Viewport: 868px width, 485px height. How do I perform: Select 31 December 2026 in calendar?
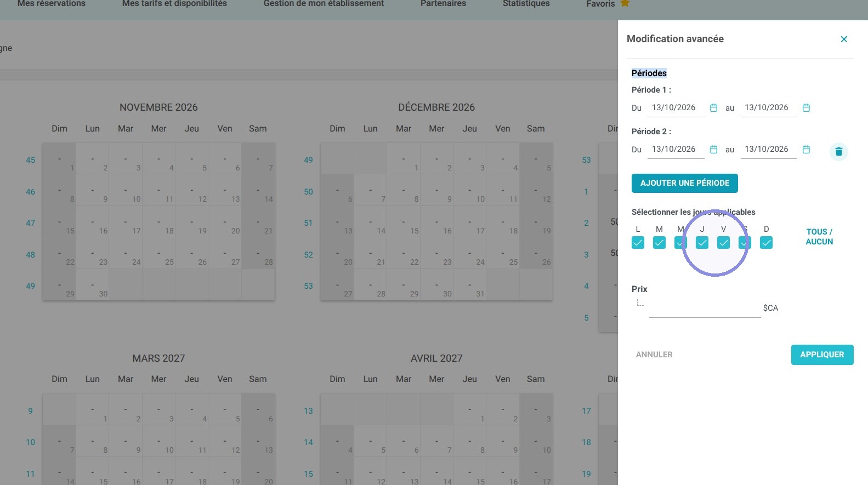[470, 285]
